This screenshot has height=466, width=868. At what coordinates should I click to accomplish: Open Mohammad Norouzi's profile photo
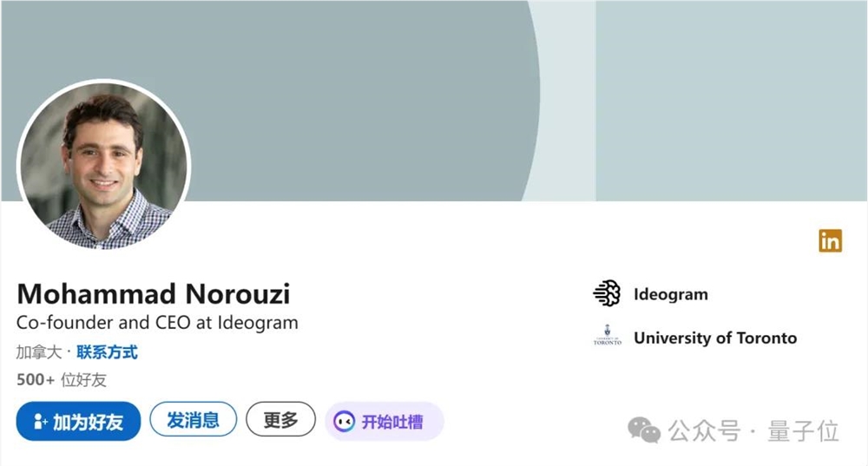tap(103, 166)
